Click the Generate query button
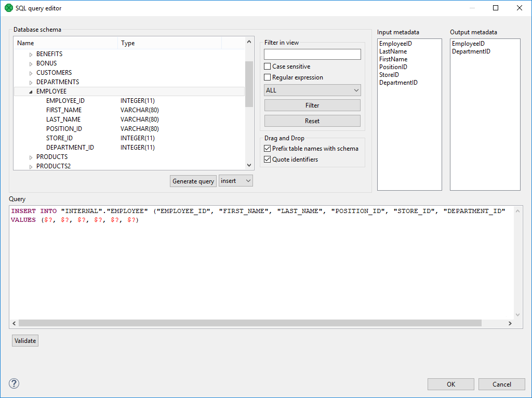 tap(193, 181)
